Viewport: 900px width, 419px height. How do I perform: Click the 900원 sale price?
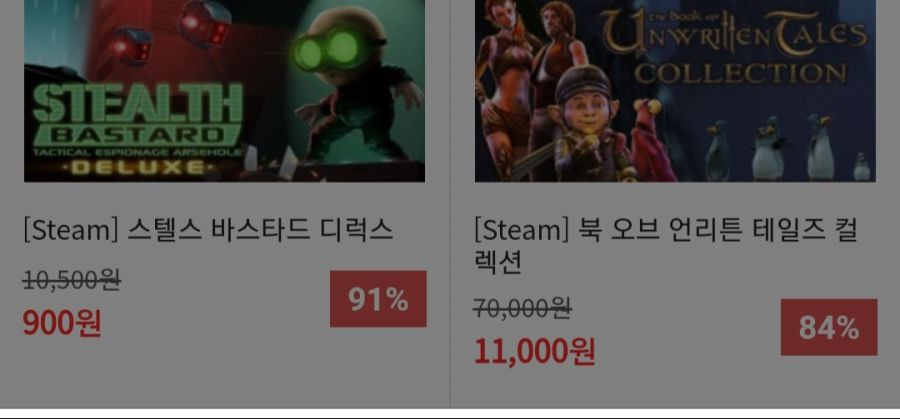click(62, 323)
